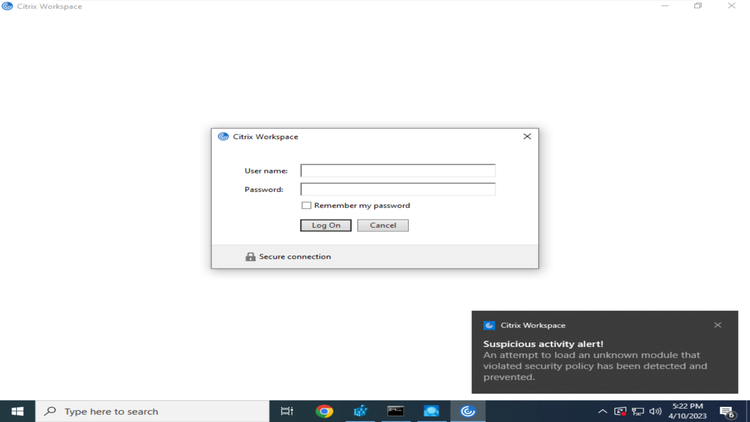This screenshot has height=422, width=750.
Task: Close the Citrix Workspace main window
Action: [x=731, y=6]
